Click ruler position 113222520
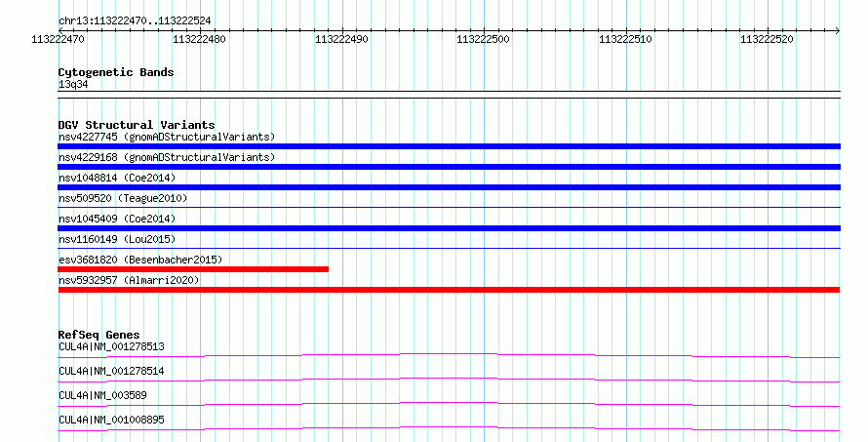868x442 pixels. click(x=767, y=39)
